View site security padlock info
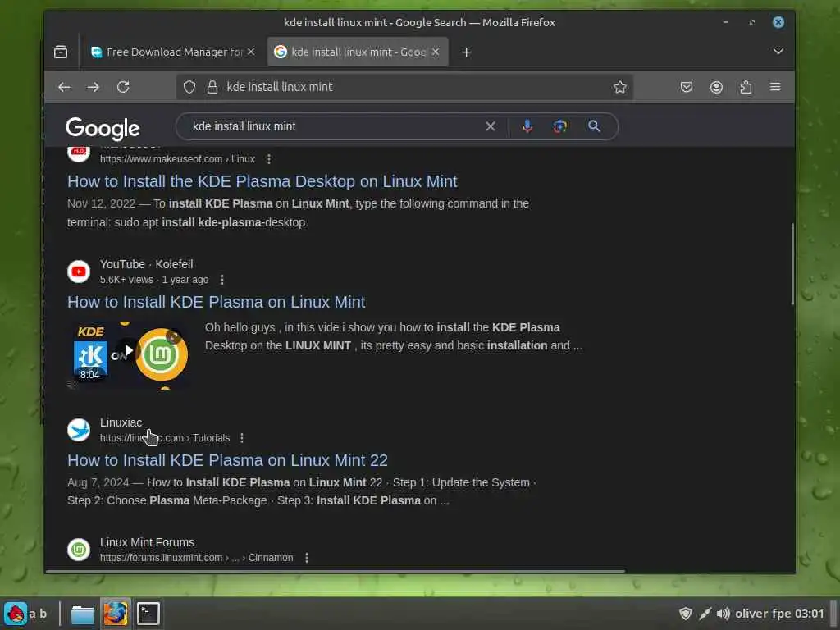This screenshot has width=840, height=630. 212,87
